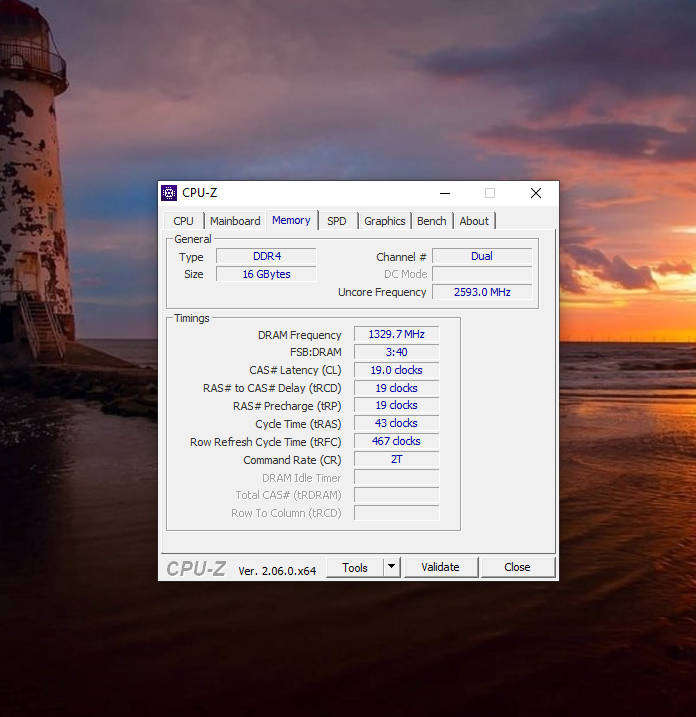Screen dimensions: 696x717
Task: Click the FSB:DRAM label
Action: (x=316, y=352)
